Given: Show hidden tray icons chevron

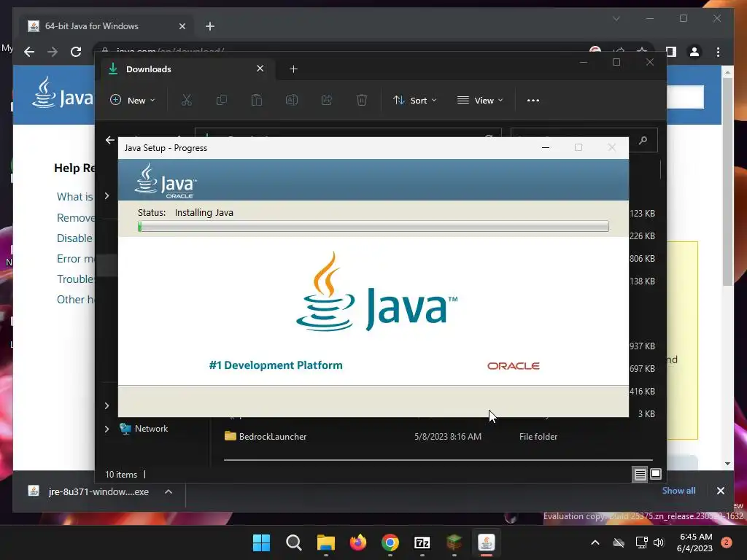Looking at the screenshot, I should [595, 542].
